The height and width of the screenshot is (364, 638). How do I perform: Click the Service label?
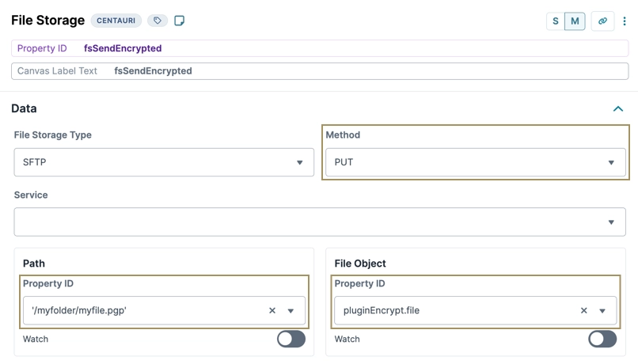coord(31,195)
